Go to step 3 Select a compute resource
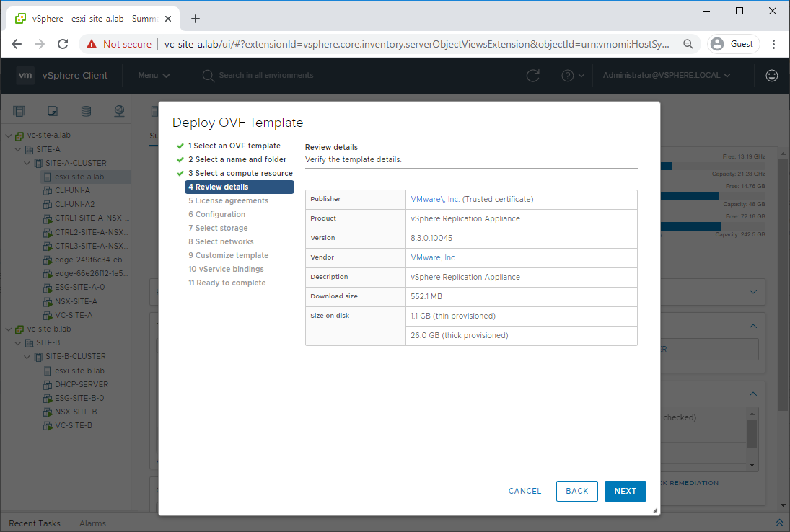The height and width of the screenshot is (532, 790). coord(240,173)
